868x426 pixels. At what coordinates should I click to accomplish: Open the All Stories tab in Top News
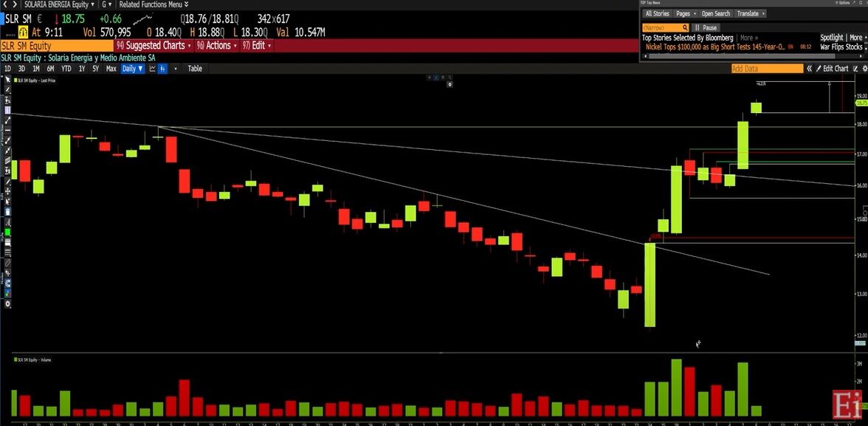(x=657, y=13)
